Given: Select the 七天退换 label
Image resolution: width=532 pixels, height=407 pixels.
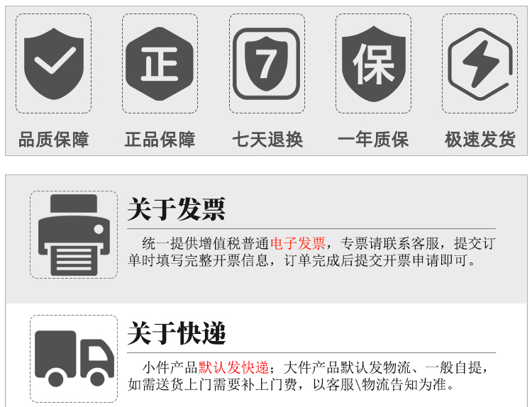Looking at the screenshot, I should coord(267,140).
